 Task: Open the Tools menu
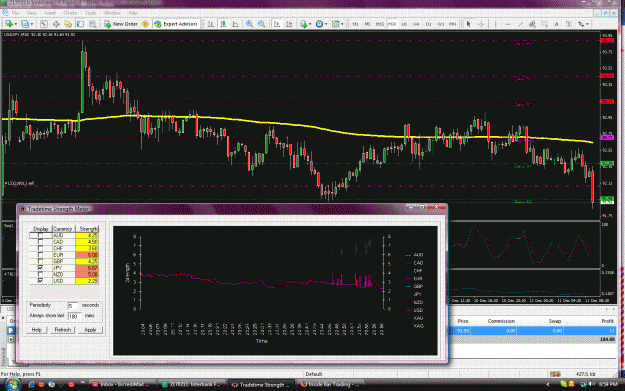pyautogui.click(x=90, y=13)
